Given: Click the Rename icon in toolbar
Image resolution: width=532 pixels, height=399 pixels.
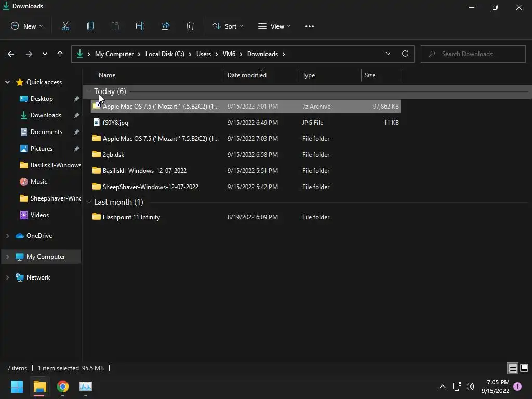Looking at the screenshot, I should (140, 26).
